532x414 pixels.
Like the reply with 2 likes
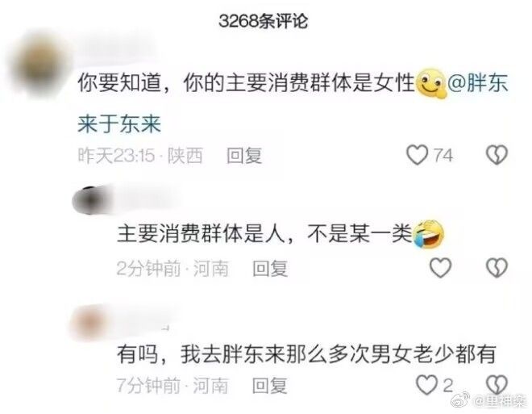click(426, 384)
